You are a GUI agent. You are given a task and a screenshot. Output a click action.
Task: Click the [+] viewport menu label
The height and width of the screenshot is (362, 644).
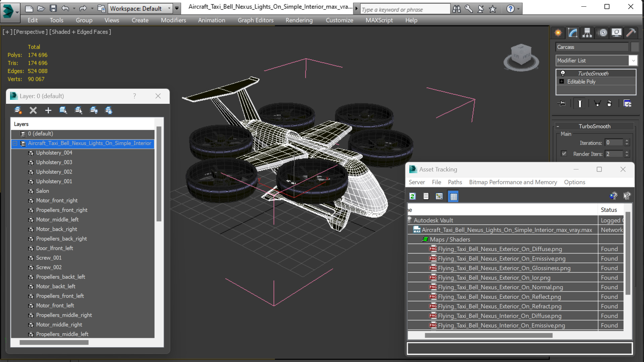(x=7, y=32)
